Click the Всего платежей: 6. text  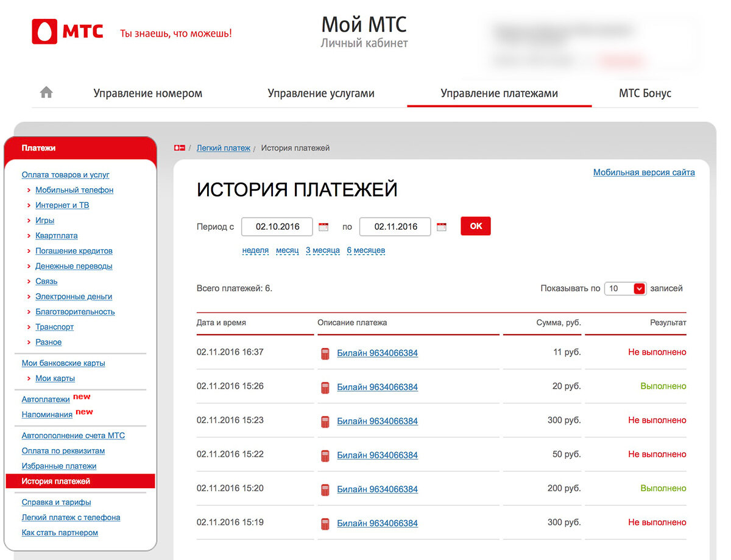235,288
